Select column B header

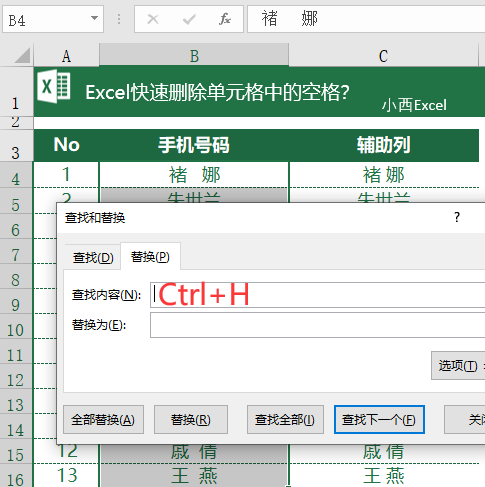pyautogui.click(x=194, y=56)
